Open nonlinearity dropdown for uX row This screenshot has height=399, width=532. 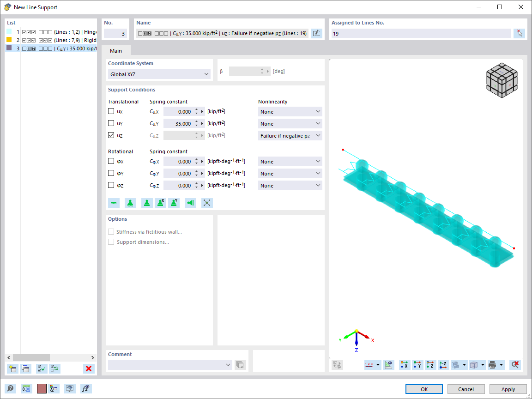[290, 112]
